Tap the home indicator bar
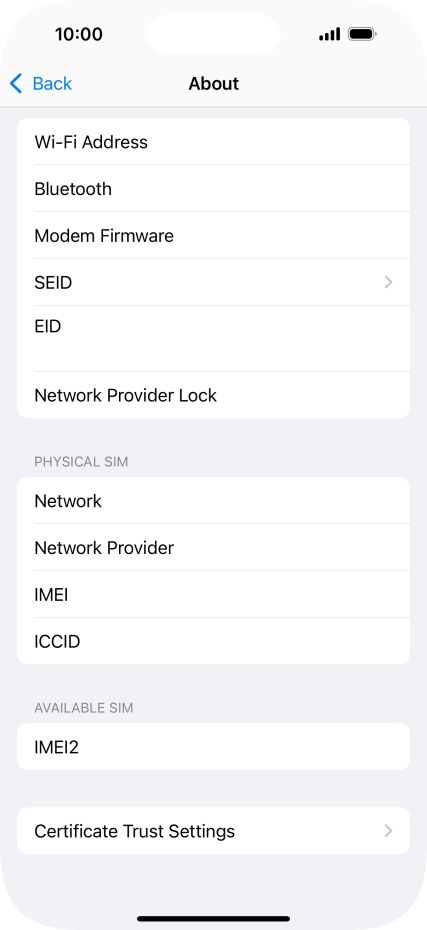Screen dimensions: 427x930 (x=214, y=919)
